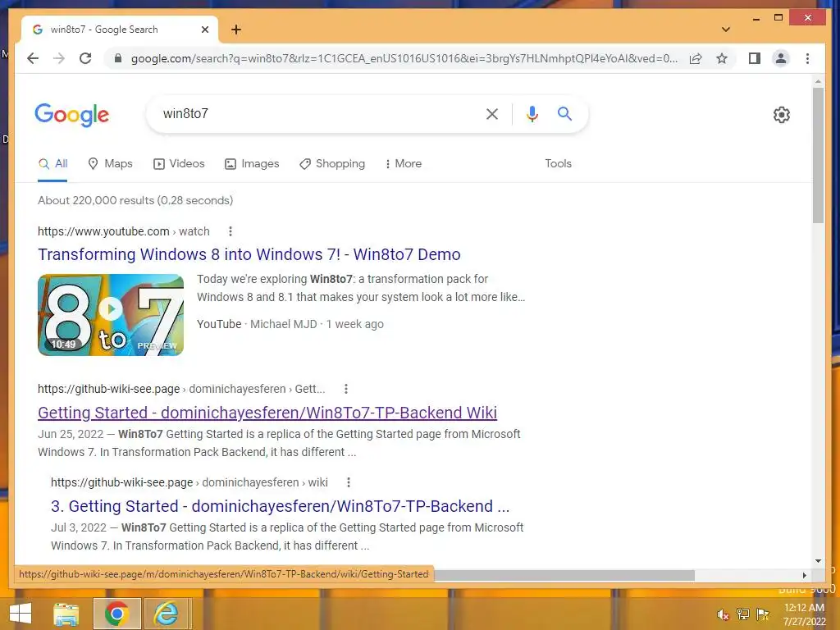This screenshot has width=840, height=630.
Task: Click the horizontal scrollbar thumb
Action: 564,575
